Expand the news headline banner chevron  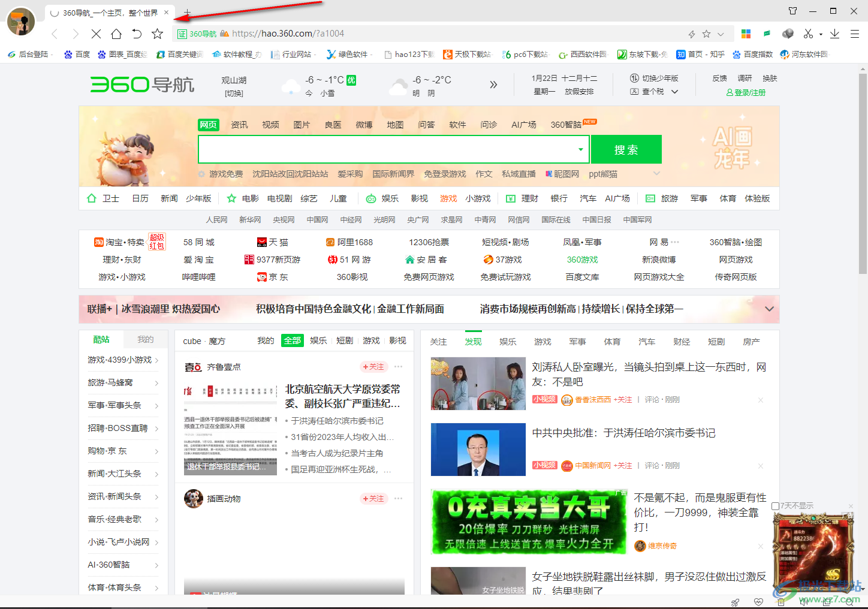click(x=769, y=309)
